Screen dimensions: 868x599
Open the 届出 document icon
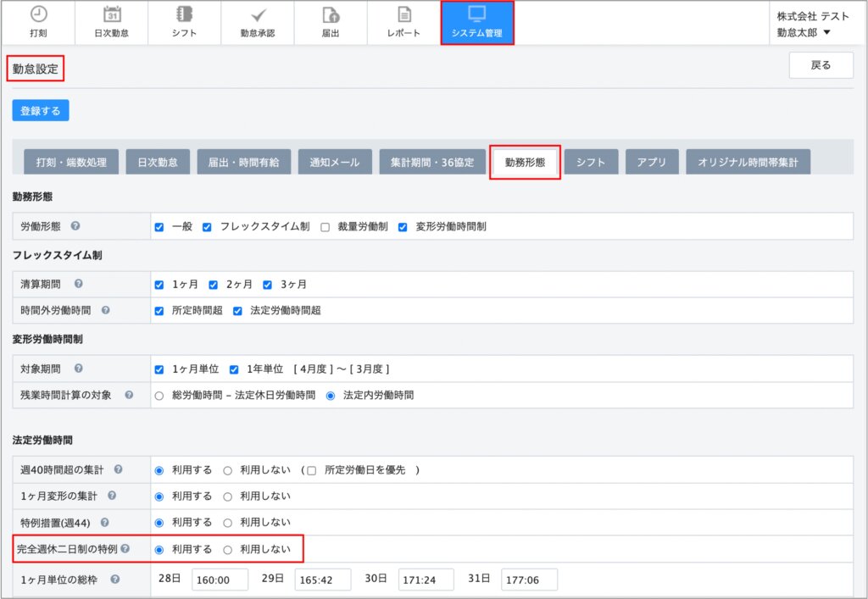coord(331,14)
